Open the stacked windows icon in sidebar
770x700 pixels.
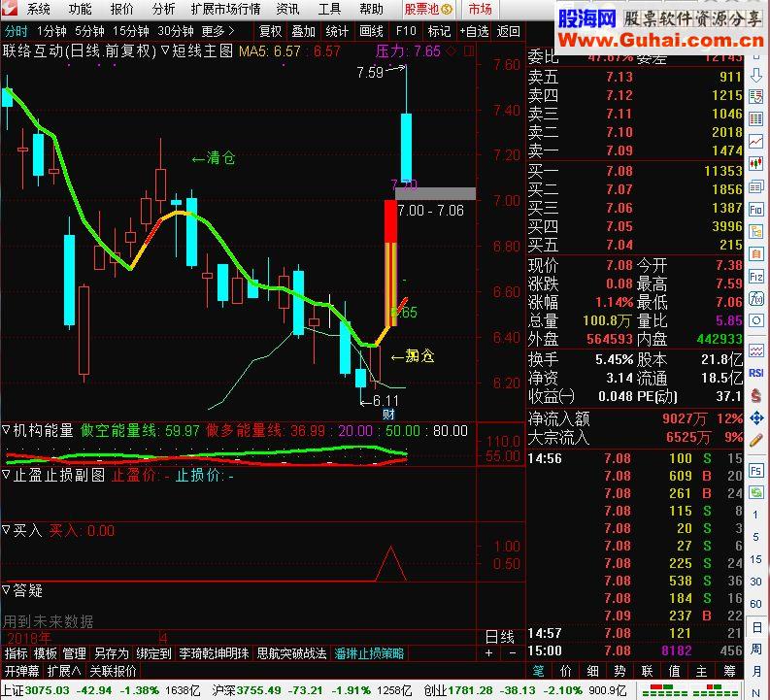click(756, 186)
